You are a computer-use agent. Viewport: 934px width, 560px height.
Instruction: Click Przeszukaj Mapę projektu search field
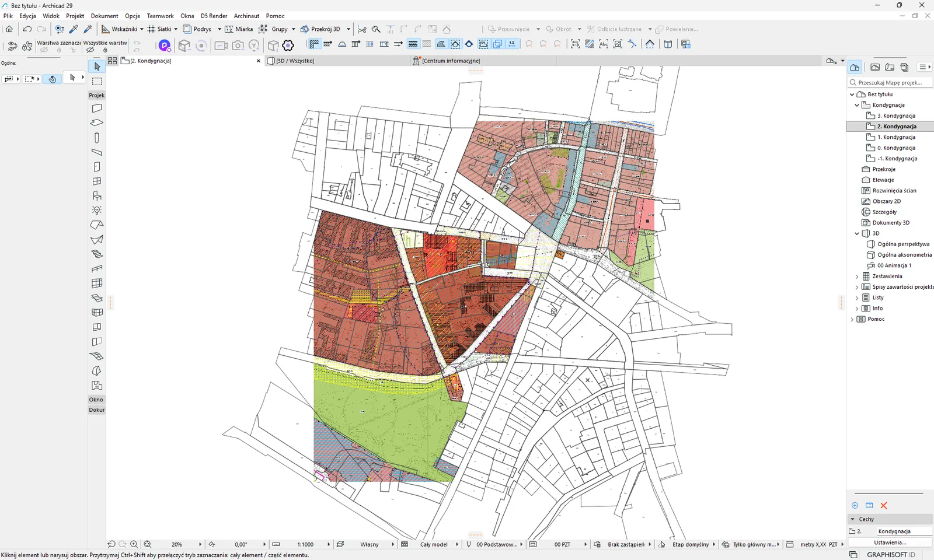[x=890, y=83]
